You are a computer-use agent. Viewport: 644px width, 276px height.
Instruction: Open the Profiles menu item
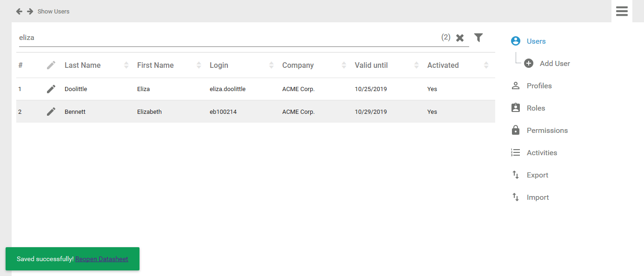[x=539, y=86]
